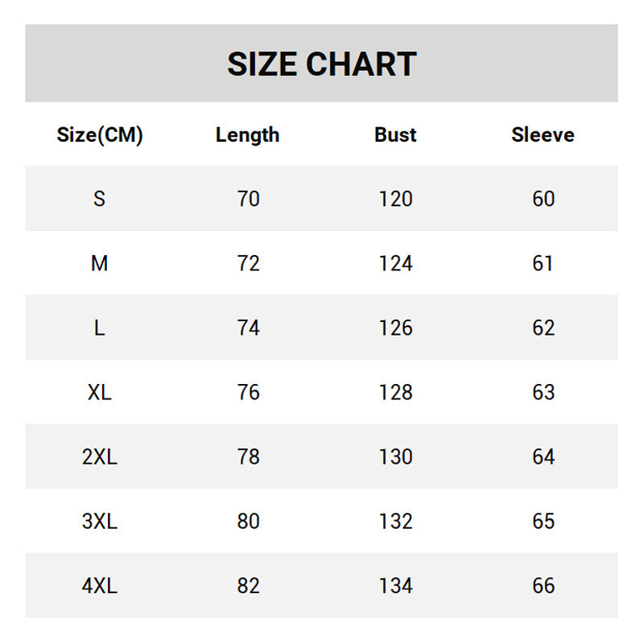Screen dimensions: 644x644
Task: Click the sleeve value 62
Action: click(x=543, y=328)
